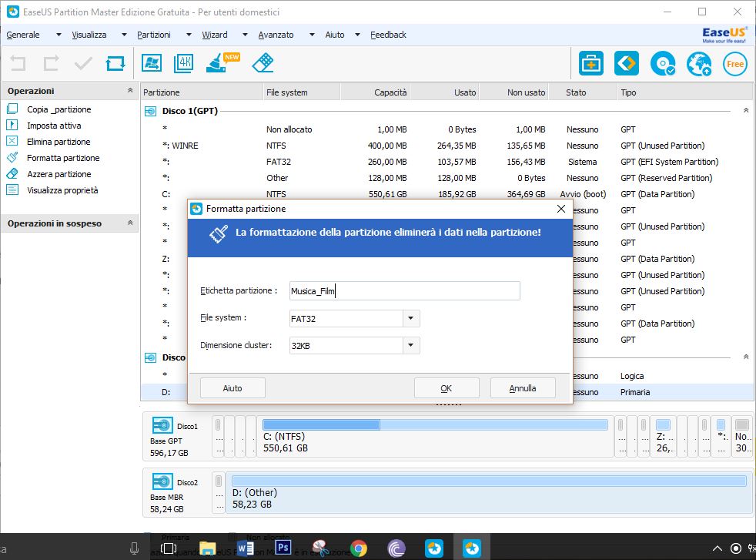Viewport: 756px width, 560px height.
Task: Open Microsoft Word from the taskbar
Action: (246, 548)
